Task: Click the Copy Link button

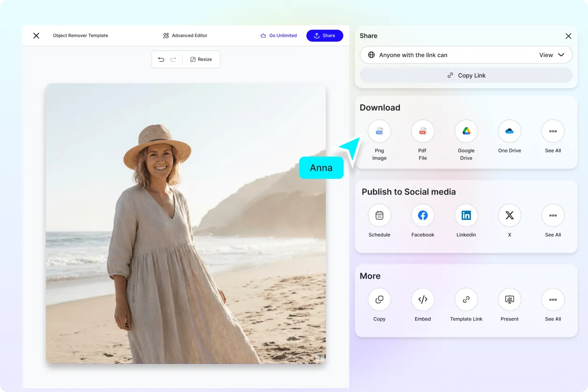Action: (466, 75)
